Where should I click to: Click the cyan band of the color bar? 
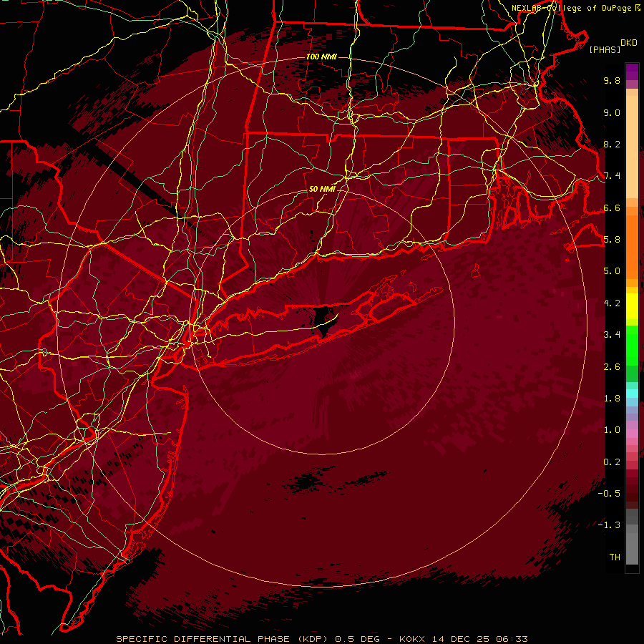pyautogui.click(x=632, y=394)
